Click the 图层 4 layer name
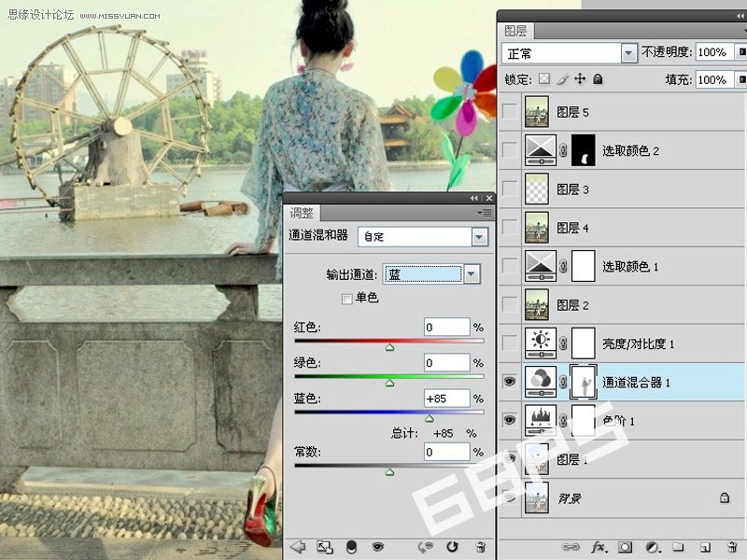Image resolution: width=747 pixels, height=560 pixels. [x=572, y=228]
